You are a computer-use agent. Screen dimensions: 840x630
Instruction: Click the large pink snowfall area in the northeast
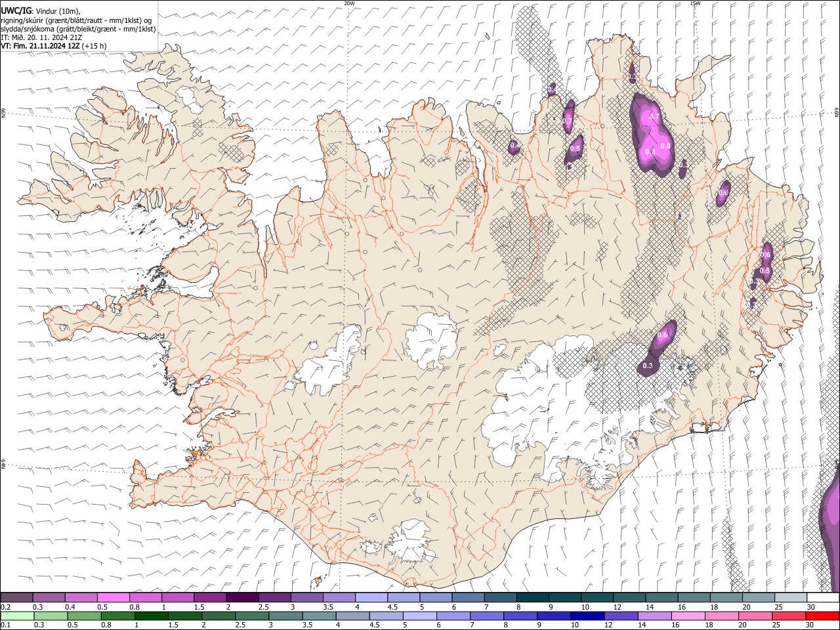tap(652, 136)
